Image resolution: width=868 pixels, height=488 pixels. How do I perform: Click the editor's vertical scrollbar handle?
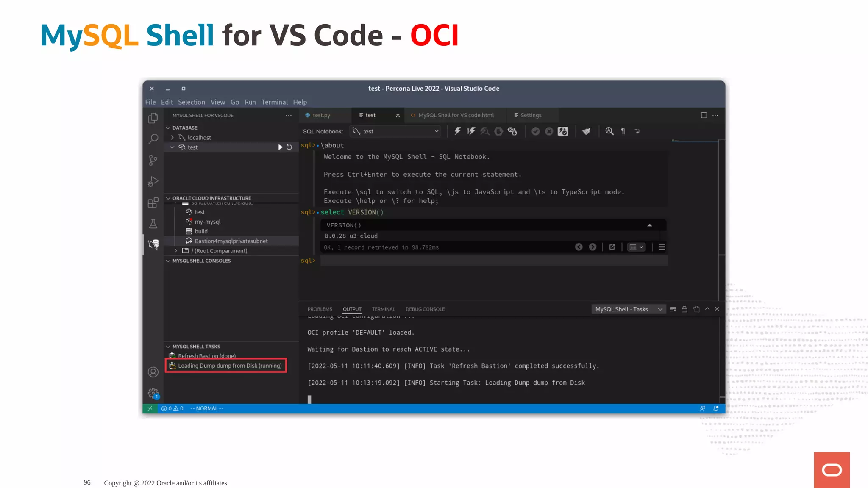tap(721, 197)
